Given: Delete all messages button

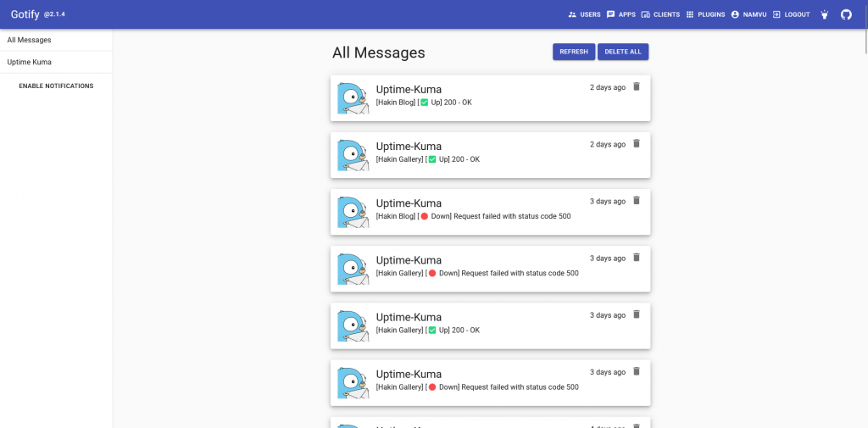Looking at the screenshot, I should (623, 52).
